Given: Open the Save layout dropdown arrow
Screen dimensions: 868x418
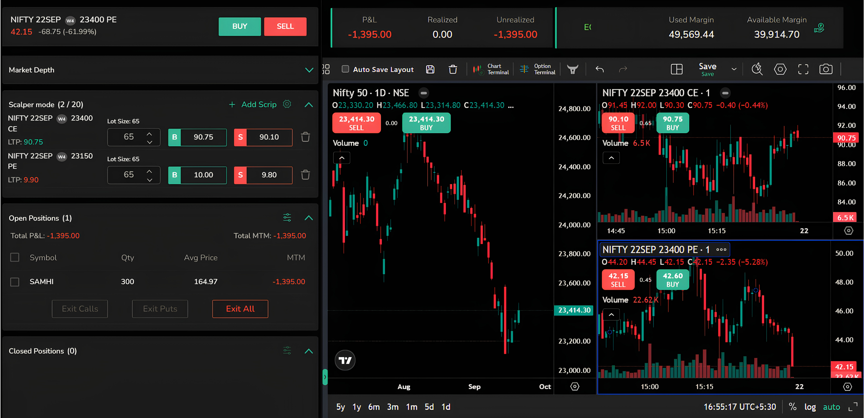Looking at the screenshot, I should tap(734, 69).
